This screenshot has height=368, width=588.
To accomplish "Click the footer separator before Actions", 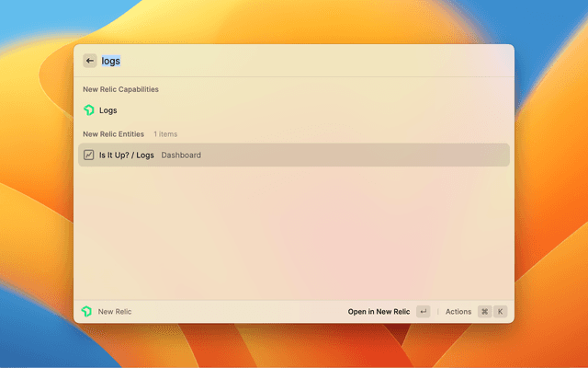I will pos(438,312).
